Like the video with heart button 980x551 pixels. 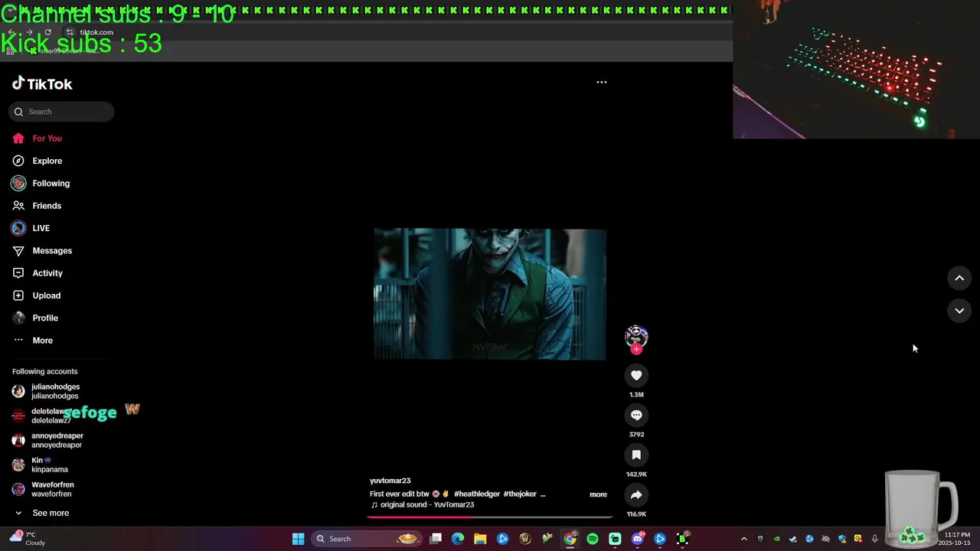tap(636, 375)
